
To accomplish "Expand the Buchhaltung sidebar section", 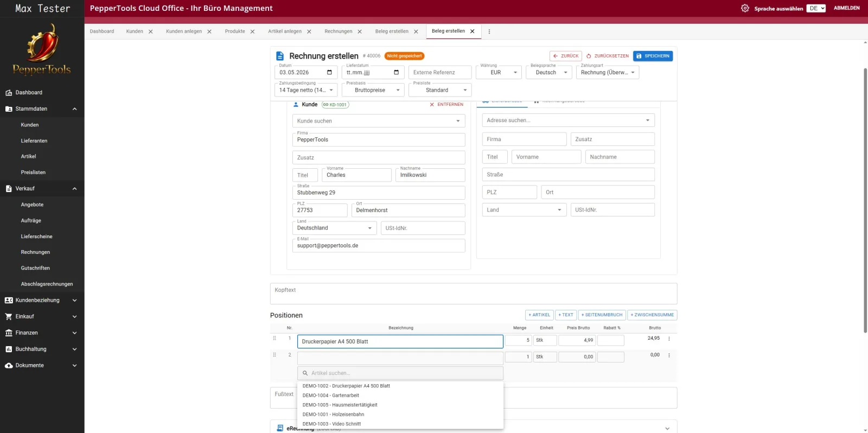I will [x=74, y=349].
